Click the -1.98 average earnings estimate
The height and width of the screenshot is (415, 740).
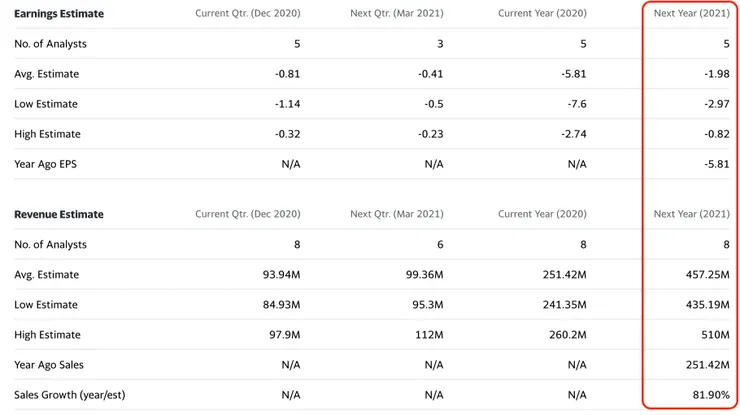[717, 74]
